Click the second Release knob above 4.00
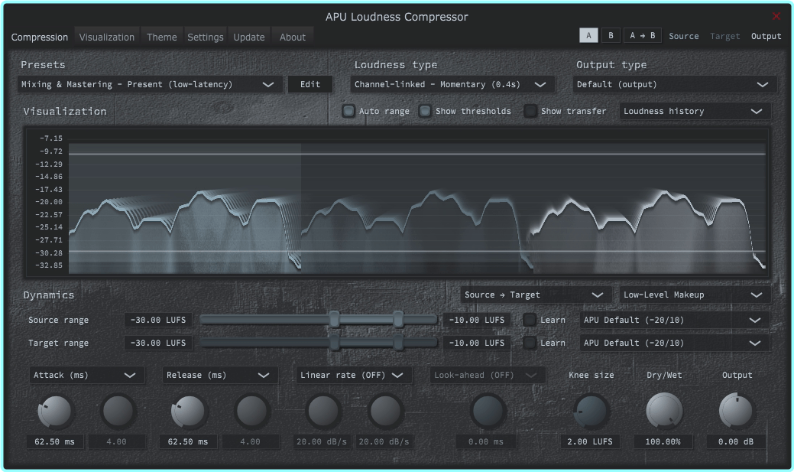Viewport: 794px width, 472px height. click(x=251, y=411)
